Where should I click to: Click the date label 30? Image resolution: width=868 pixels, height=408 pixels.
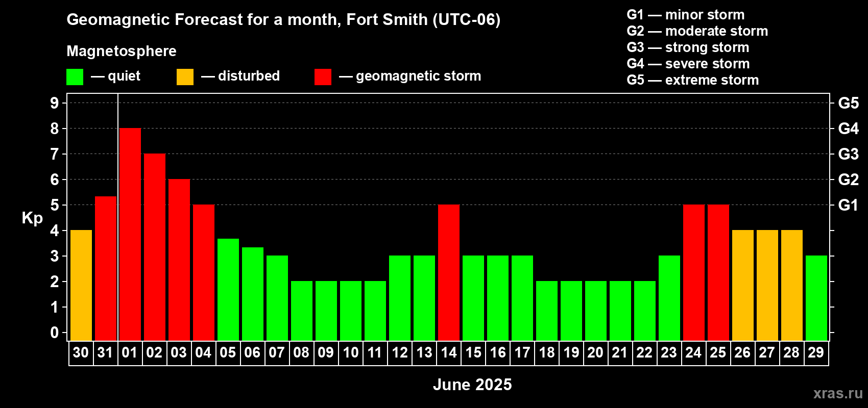pos(81,352)
